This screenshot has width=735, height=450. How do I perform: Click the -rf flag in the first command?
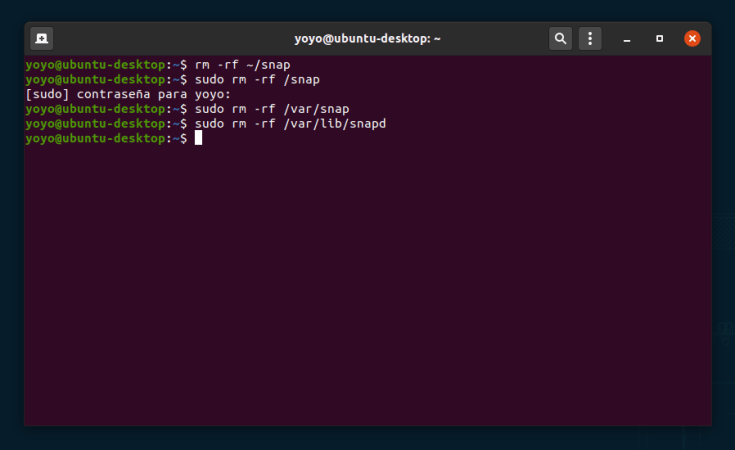tap(229, 64)
